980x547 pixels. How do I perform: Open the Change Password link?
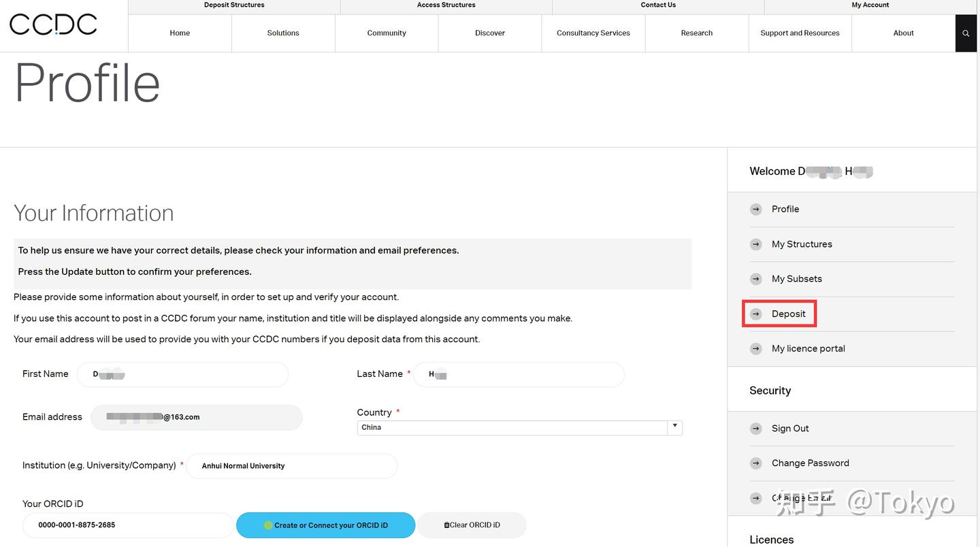[810, 463]
